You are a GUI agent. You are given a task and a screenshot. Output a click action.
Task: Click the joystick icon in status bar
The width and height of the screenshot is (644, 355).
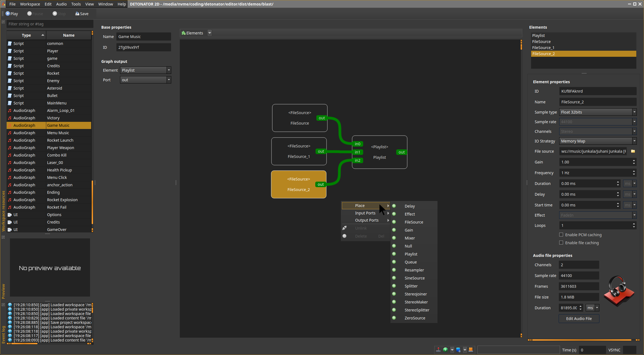coord(438,350)
